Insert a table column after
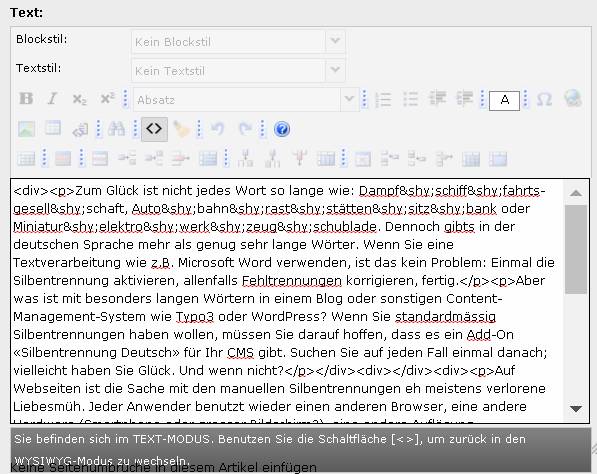 (x=272, y=159)
